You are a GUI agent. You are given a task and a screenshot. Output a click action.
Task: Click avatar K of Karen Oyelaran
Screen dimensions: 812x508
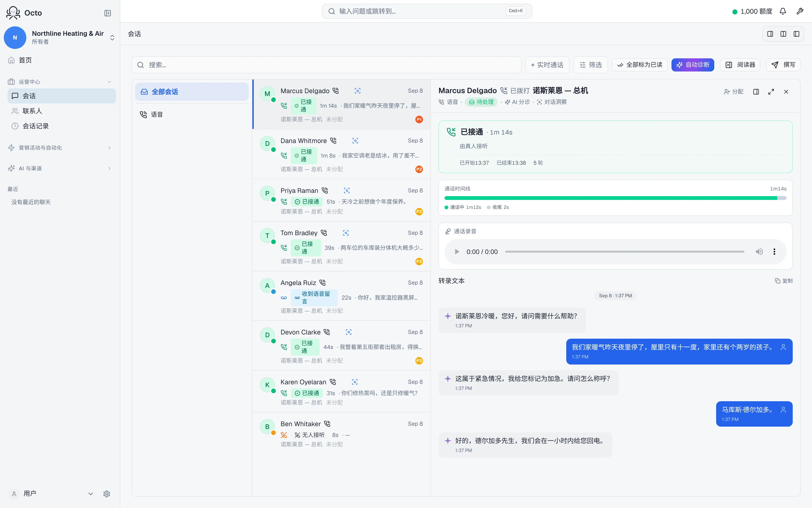click(x=267, y=385)
